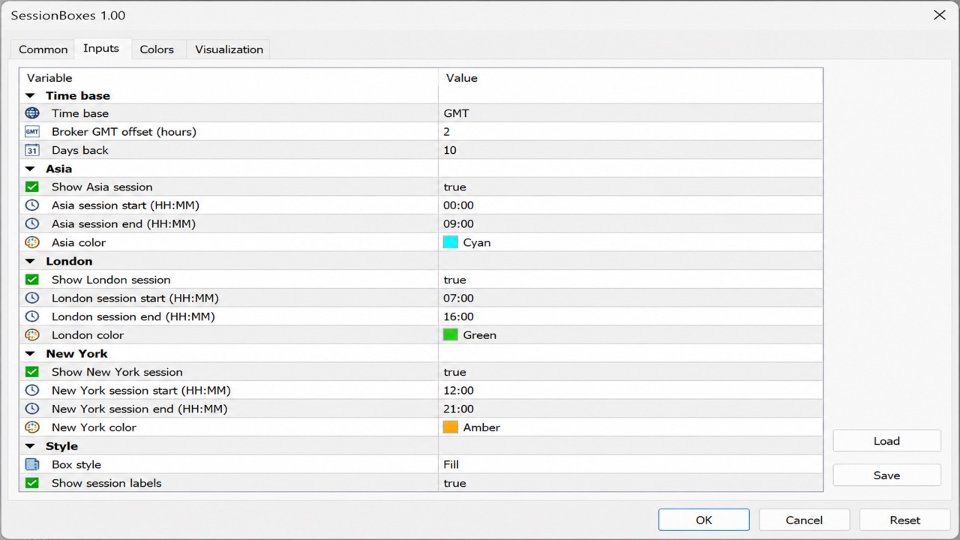Edit the Asia session start value 00:00
Viewport: 960px width, 540px height.
pyautogui.click(x=630, y=205)
